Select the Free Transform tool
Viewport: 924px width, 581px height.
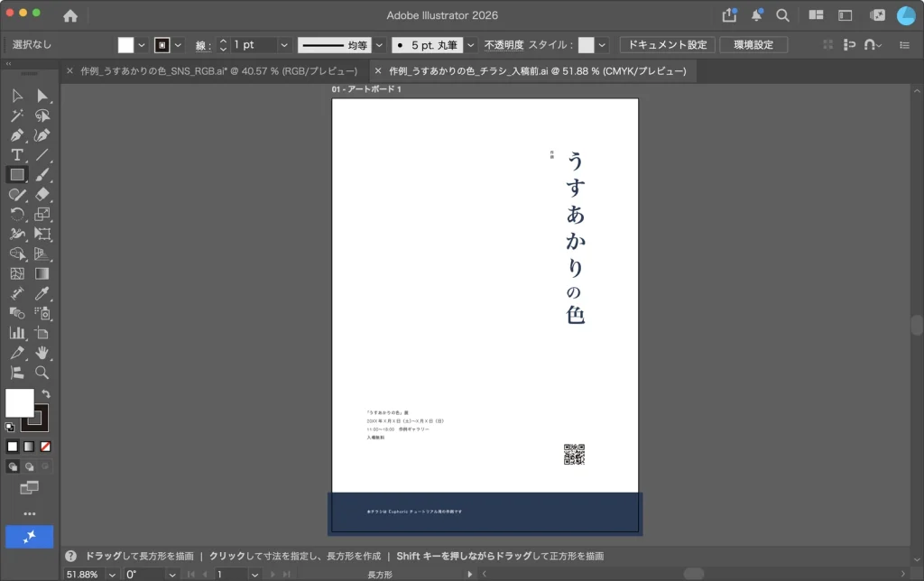click(42, 234)
